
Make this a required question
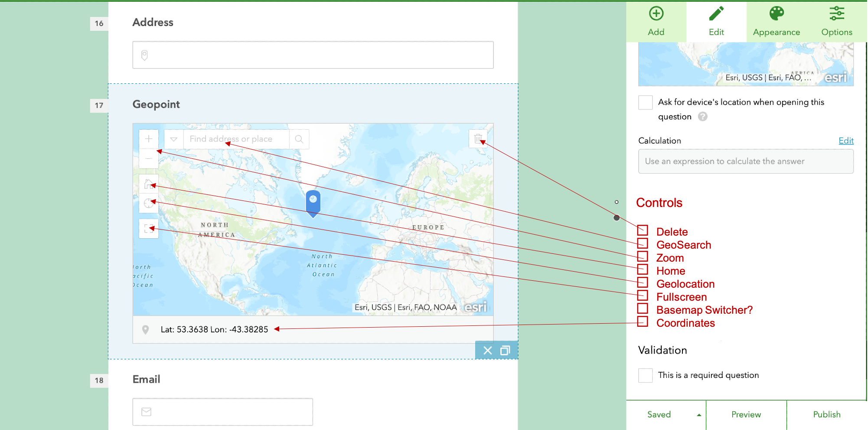pos(646,375)
